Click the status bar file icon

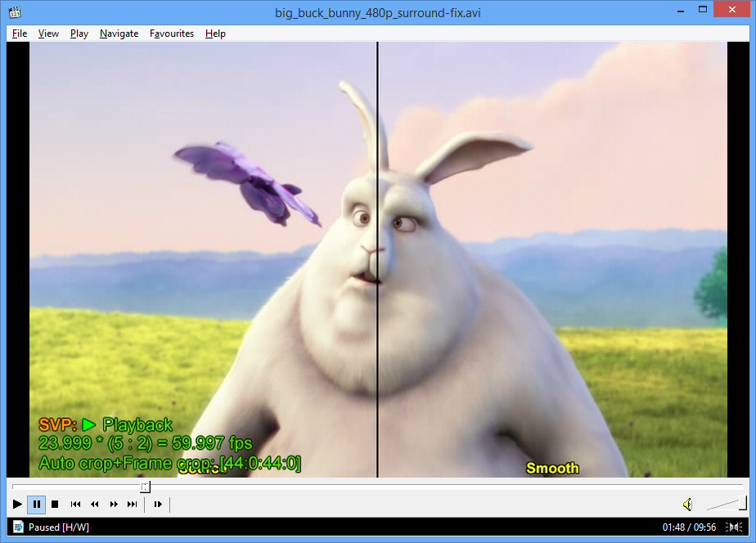coord(18,527)
